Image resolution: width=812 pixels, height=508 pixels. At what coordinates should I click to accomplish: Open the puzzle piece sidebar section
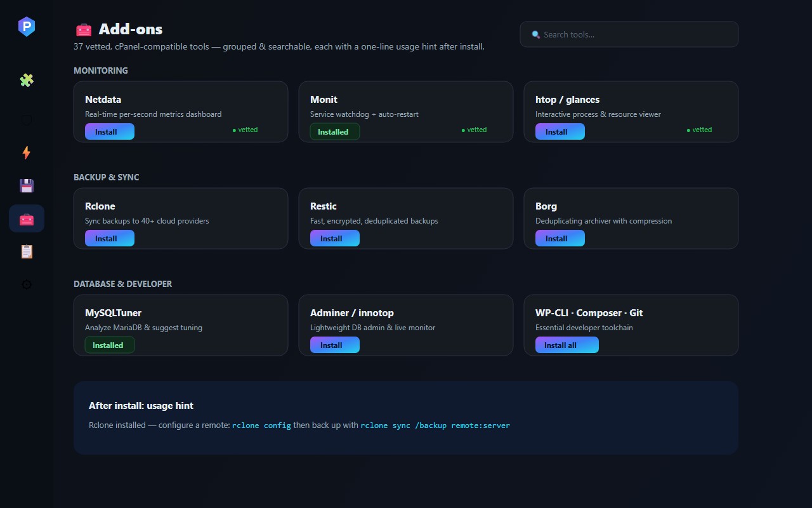coord(27,80)
